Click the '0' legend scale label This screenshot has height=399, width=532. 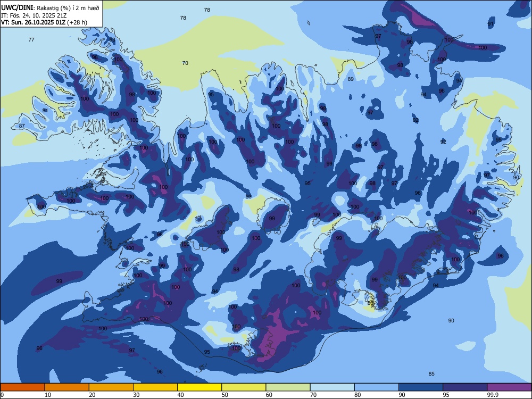(x=2, y=395)
